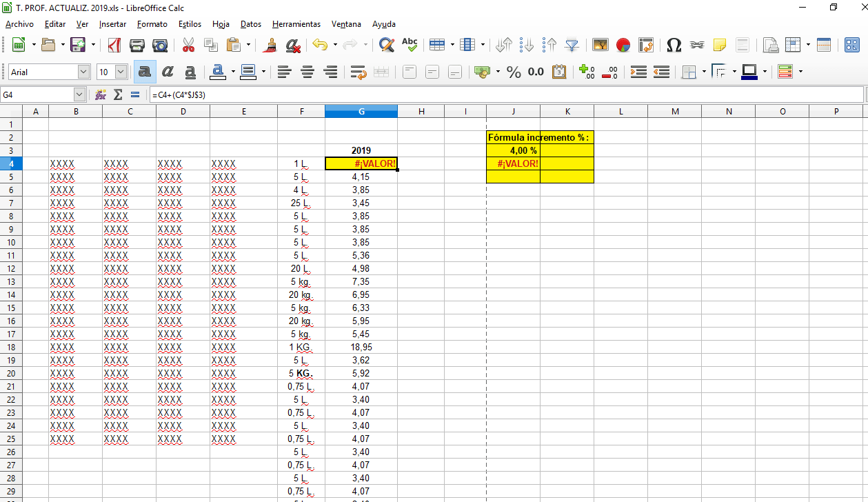The width and height of the screenshot is (868, 502).
Task: Insert a chart
Action: [x=622, y=45]
